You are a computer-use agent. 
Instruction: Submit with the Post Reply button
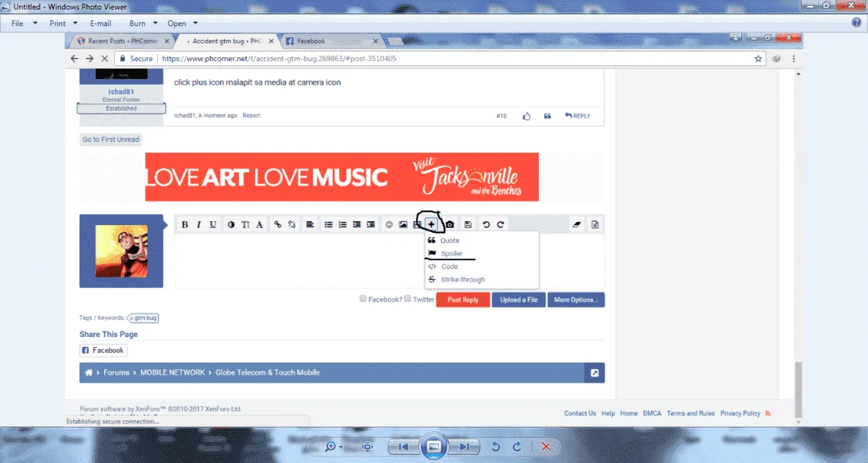pyautogui.click(x=463, y=300)
